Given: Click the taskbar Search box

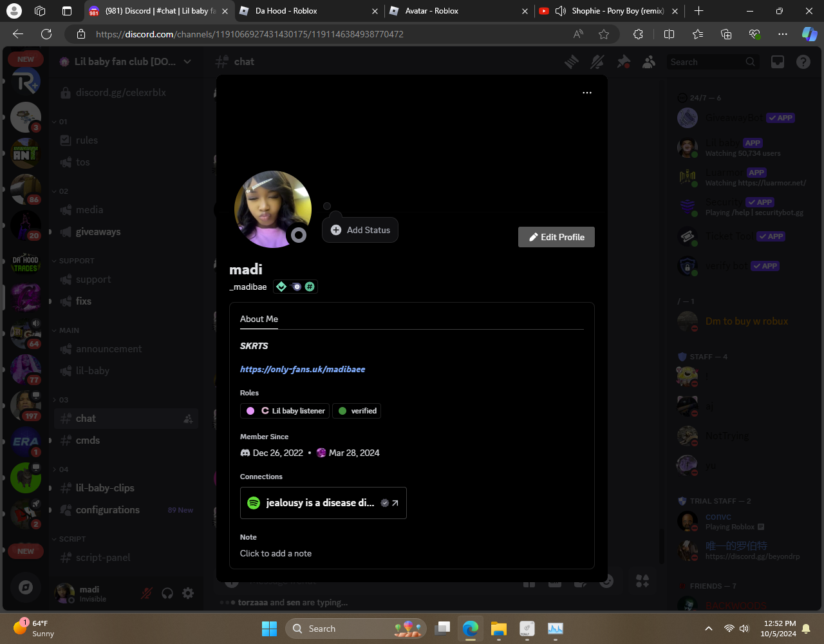Looking at the screenshot, I should click(356, 629).
